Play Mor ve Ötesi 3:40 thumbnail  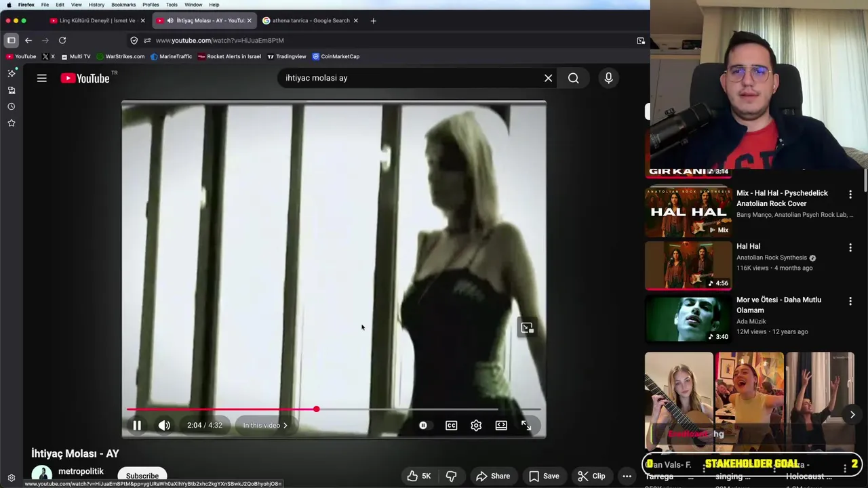coord(688,319)
